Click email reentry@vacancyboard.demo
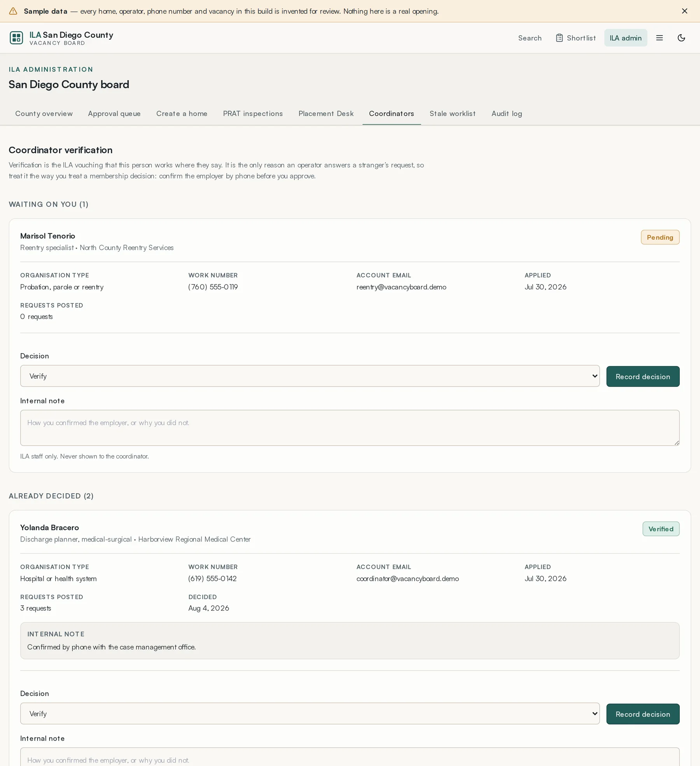Image resolution: width=700 pixels, height=766 pixels. pyautogui.click(x=401, y=287)
